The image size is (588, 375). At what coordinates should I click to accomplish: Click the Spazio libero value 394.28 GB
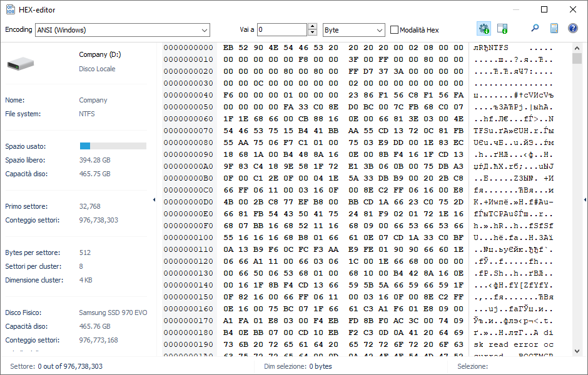[95, 160]
